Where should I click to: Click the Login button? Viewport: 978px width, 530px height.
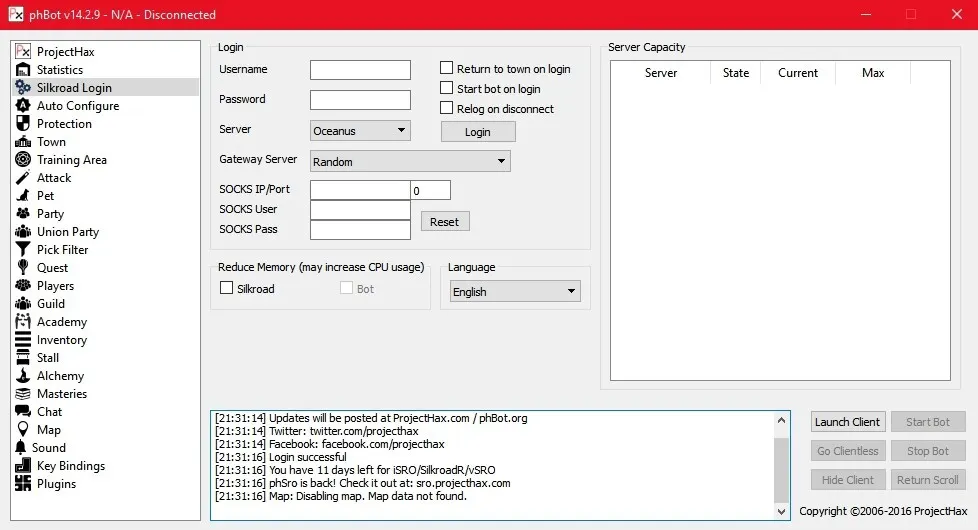478,132
